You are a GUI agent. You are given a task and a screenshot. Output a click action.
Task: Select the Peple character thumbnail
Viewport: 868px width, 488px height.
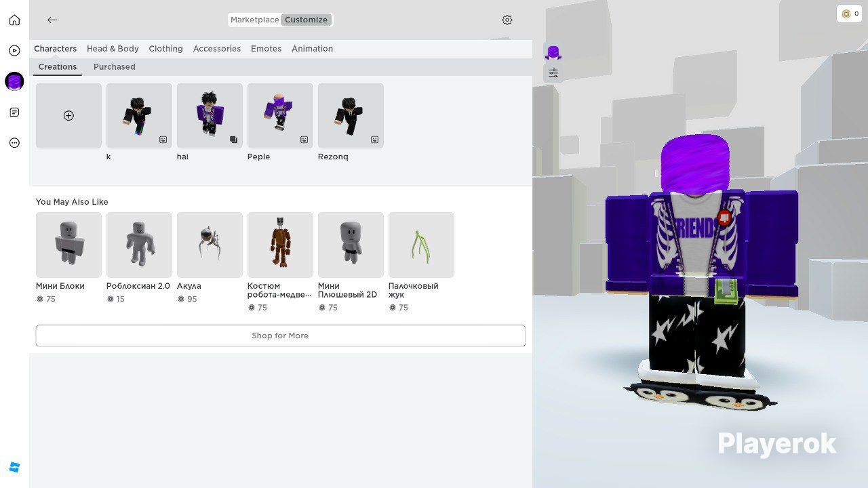click(280, 116)
